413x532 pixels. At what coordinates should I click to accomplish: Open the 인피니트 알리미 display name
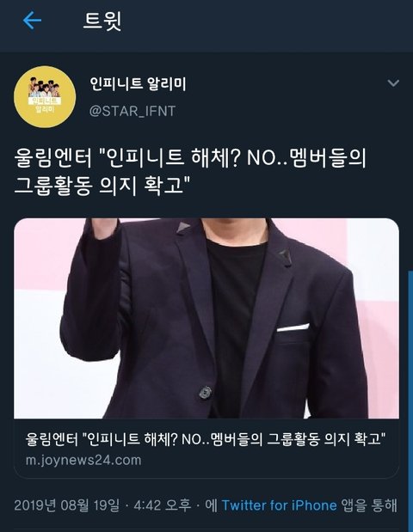[x=138, y=84]
